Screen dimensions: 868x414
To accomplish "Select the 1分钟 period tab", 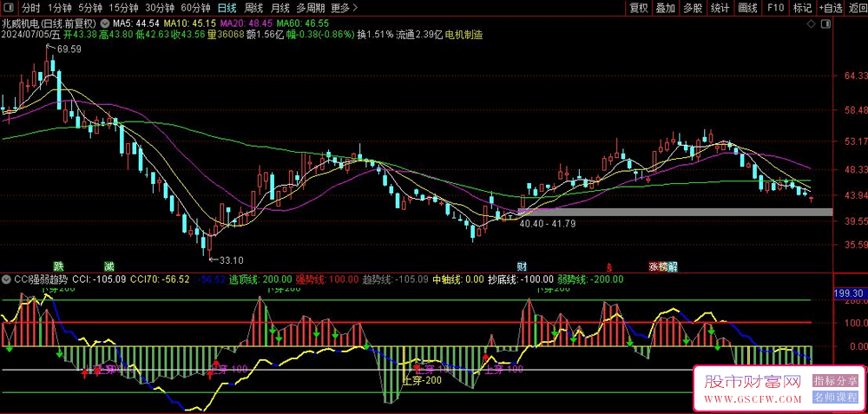I will (x=59, y=8).
